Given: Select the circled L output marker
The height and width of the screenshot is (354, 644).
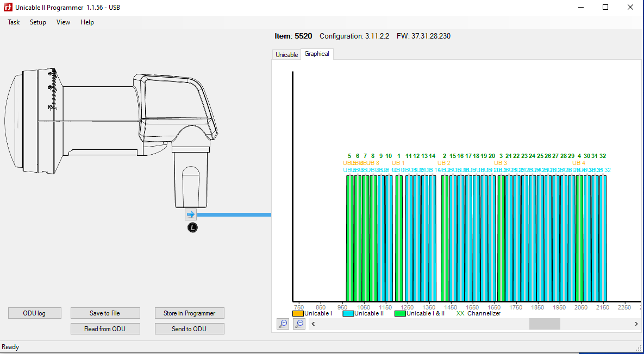Looking at the screenshot, I should [x=192, y=227].
